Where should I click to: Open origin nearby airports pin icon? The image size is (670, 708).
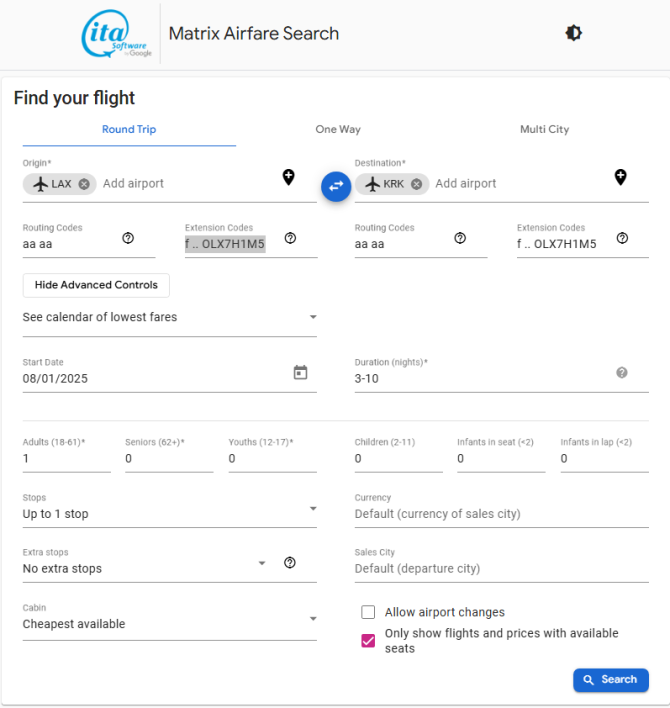click(x=288, y=177)
